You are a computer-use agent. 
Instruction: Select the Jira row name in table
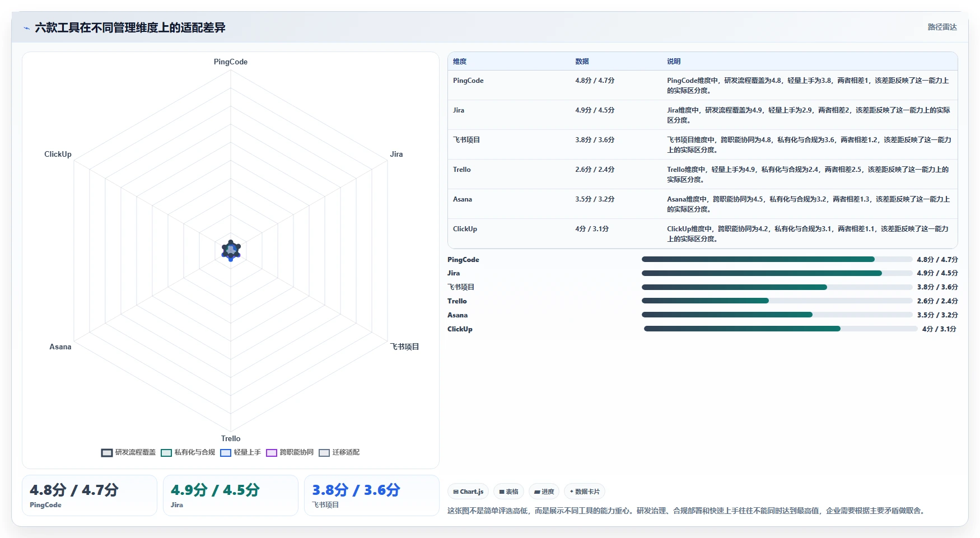pyautogui.click(x=459, y=110)
